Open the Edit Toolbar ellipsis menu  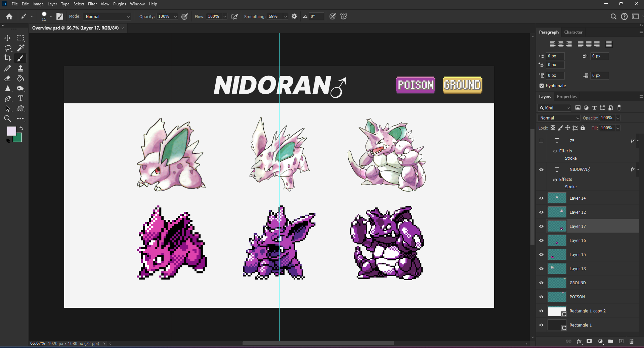[x=20, y=118]
